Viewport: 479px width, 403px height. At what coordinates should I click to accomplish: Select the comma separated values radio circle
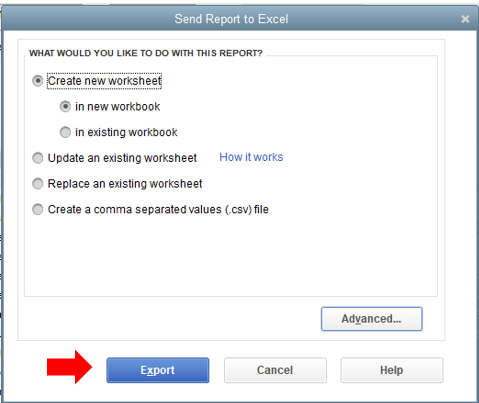pos(37,209)
